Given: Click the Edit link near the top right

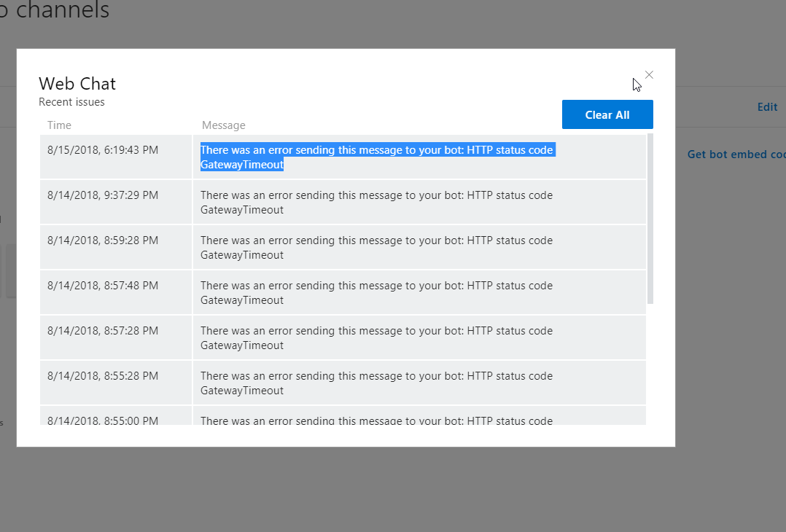Looking at the screenshot, I should pyautogui.click(x=767, y=106).
